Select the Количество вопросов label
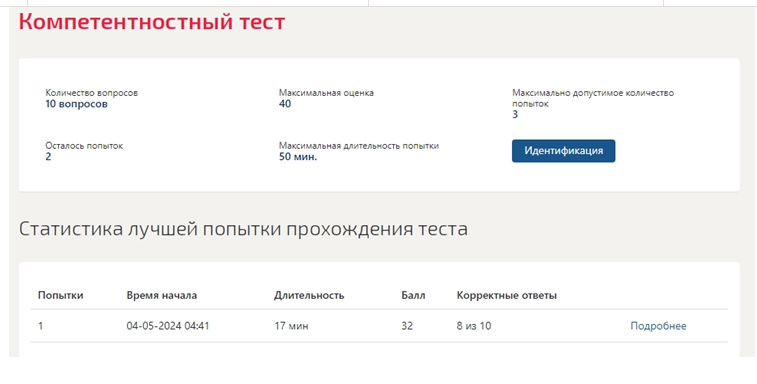The width and height of the screenshot is (757, 384). 92,93
